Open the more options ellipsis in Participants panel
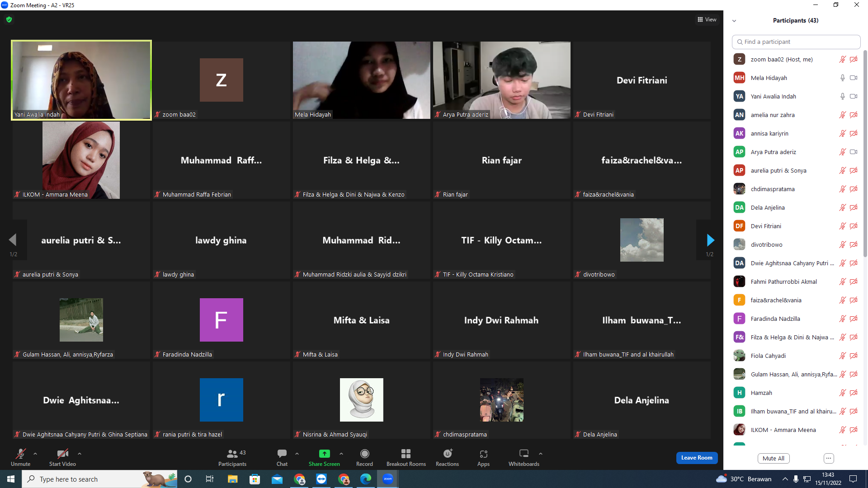Screen dimensions: 868x488 (829, 458)
